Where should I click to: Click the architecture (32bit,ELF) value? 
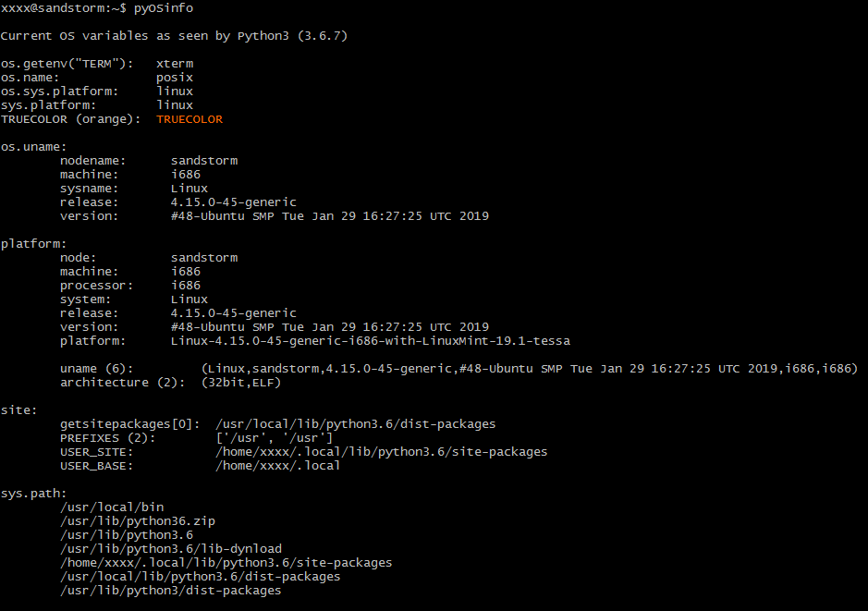click(x=241, y=383)
